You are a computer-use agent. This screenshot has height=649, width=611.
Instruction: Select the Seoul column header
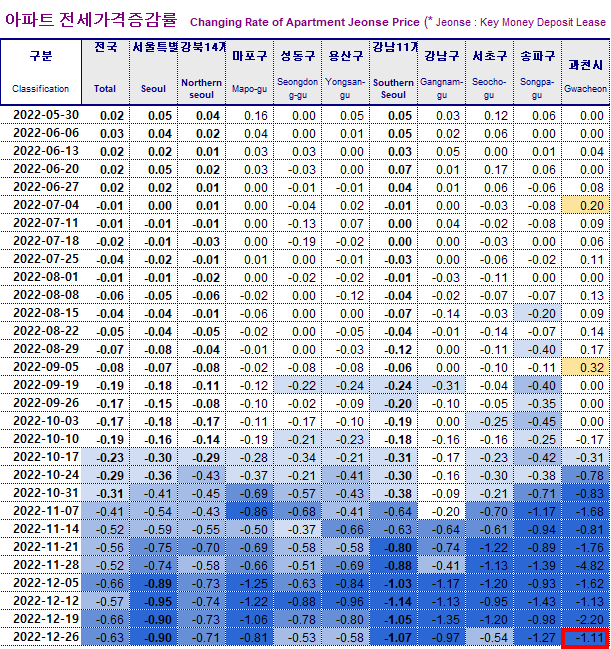point(154,72)
